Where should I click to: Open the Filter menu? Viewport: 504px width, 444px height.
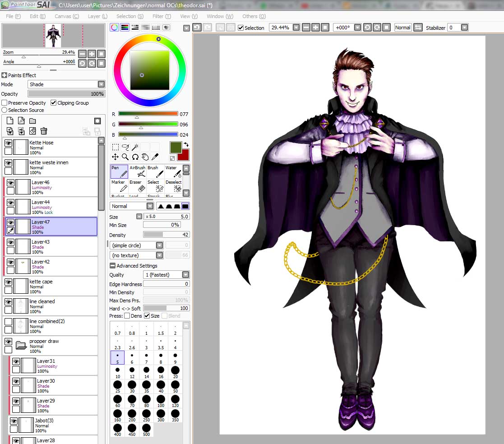coord(161,16)
